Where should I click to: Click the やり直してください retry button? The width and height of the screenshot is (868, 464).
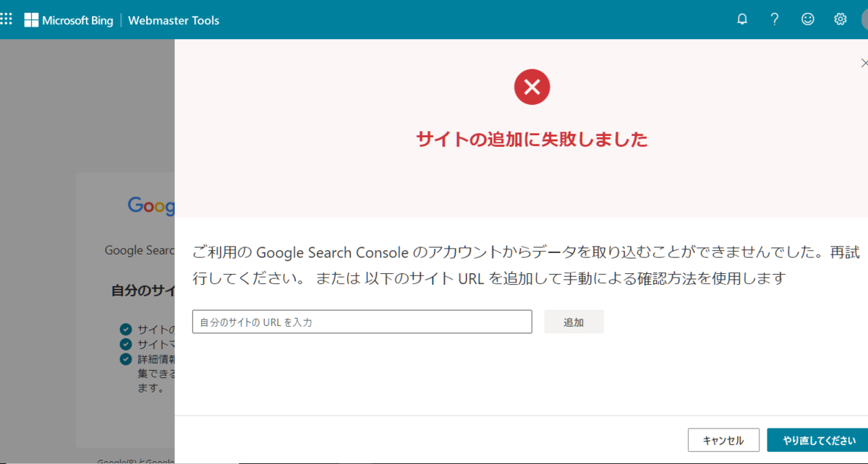click(817, 440)
